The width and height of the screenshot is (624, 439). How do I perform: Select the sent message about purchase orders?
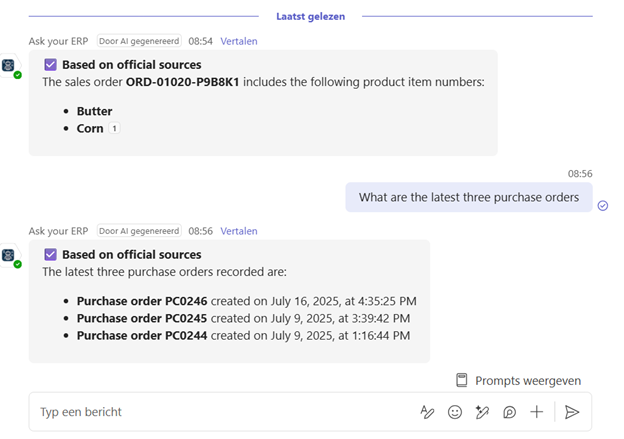[469, 197]
